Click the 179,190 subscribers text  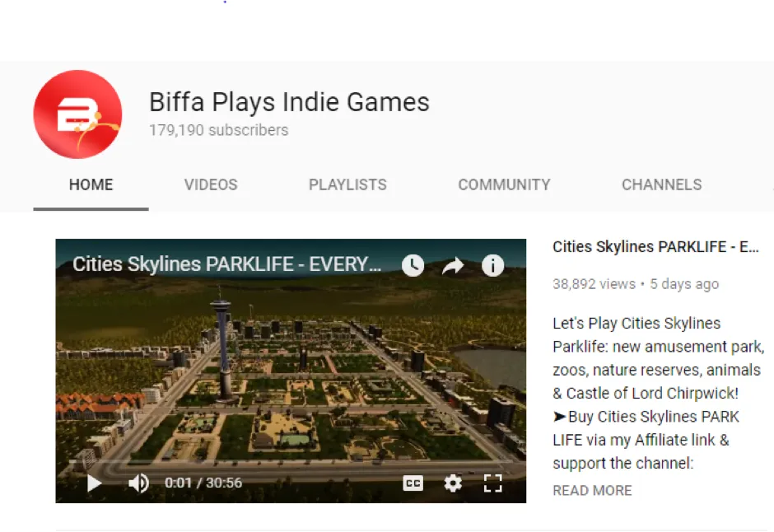tap(219, 130)
